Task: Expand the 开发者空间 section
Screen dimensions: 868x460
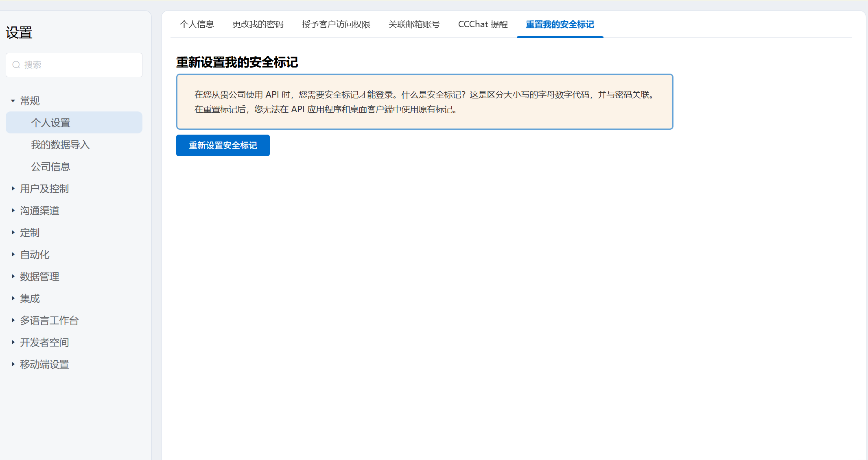Action: pyautogui.click(x=44, y=342)
